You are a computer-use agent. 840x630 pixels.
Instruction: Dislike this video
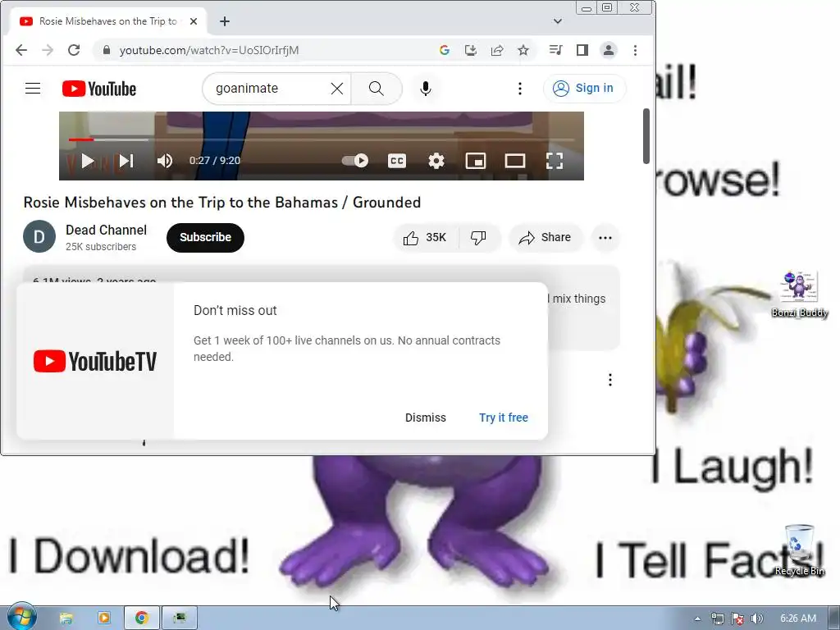coord(478,238)
